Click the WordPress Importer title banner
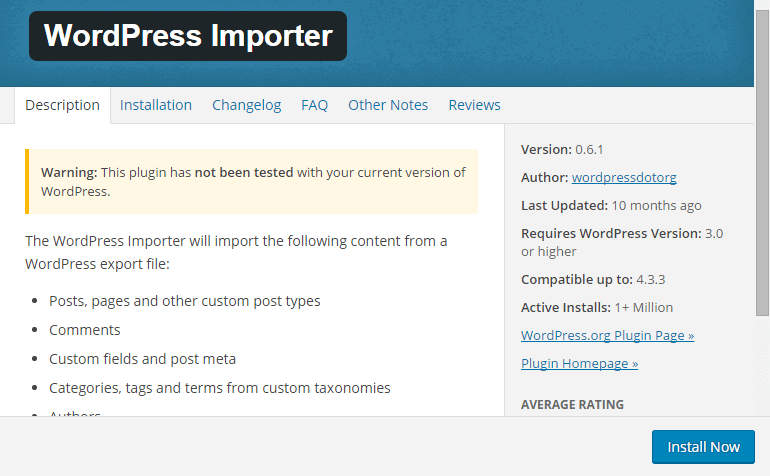This screenshot has height=476, width=770. (x=188, y=36)
